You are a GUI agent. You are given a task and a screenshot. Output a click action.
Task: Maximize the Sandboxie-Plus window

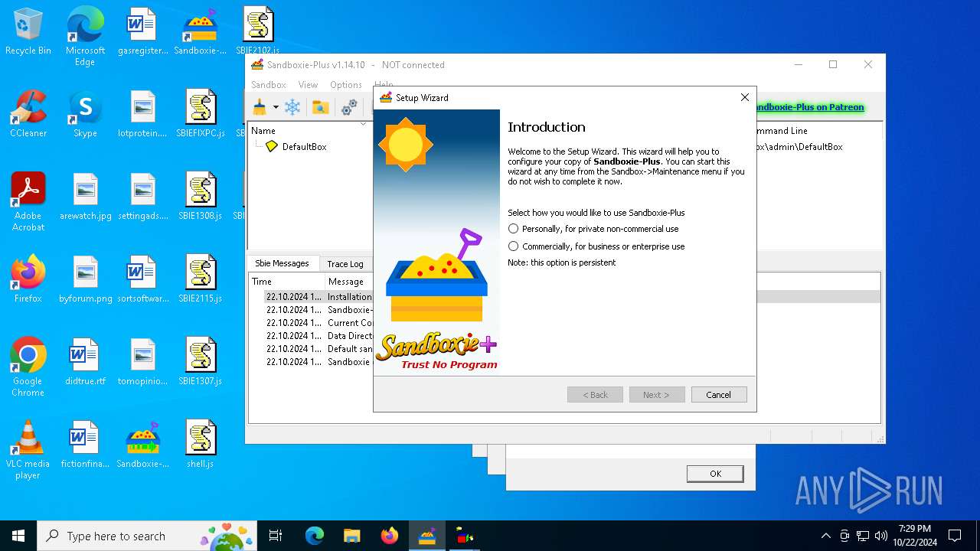point(833,65)
